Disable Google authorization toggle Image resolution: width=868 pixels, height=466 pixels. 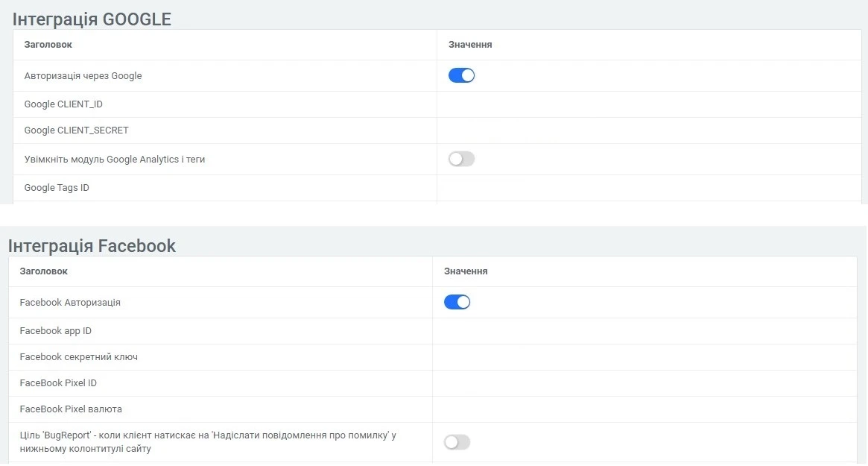coord(461,75)
